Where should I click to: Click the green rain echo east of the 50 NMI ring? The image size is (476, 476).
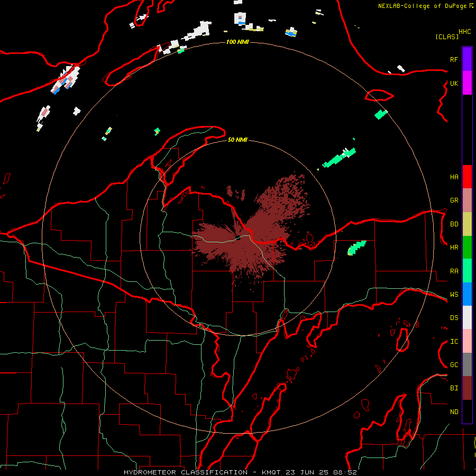[x=356, y=248]
